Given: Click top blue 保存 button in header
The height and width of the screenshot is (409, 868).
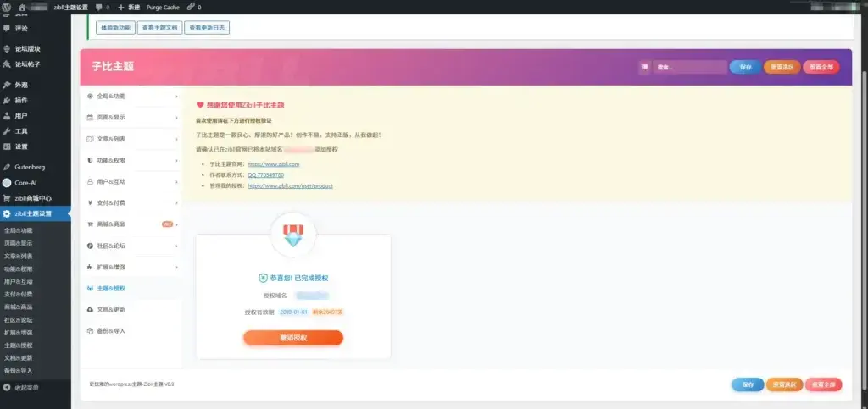Looking at the screenshot, I should point(745,67).
